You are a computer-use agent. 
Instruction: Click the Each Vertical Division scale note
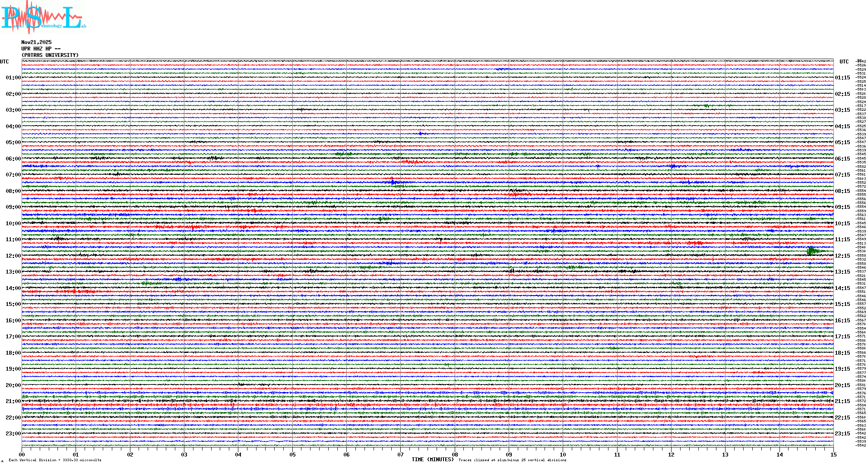tap(55, 460)
